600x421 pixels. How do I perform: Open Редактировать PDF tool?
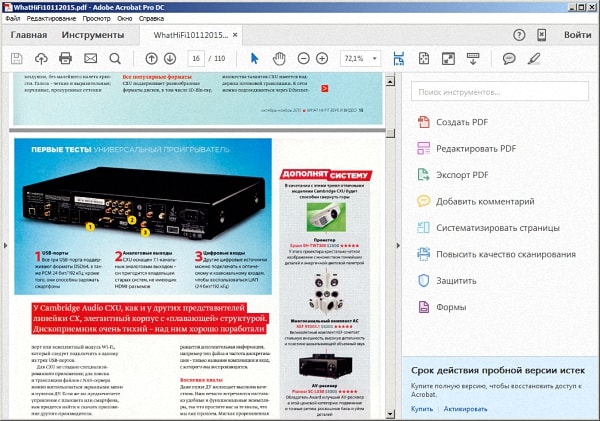tap(467, 148)
